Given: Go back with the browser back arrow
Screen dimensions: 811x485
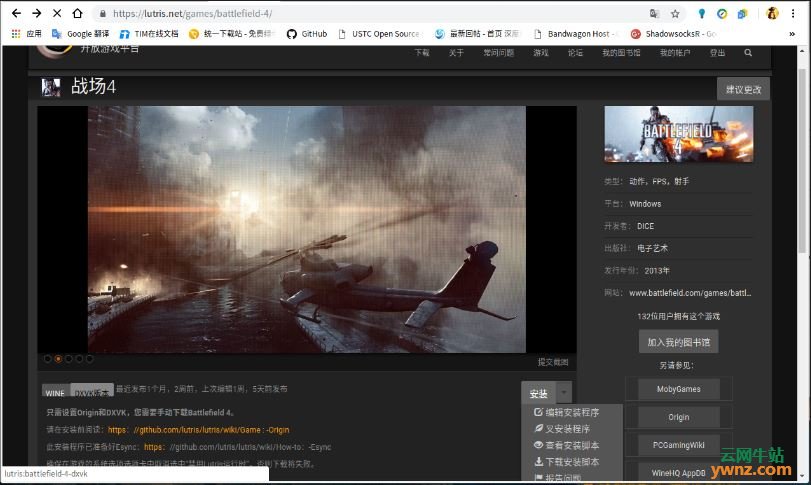Looking at the screenshot, I should point(16,13).
